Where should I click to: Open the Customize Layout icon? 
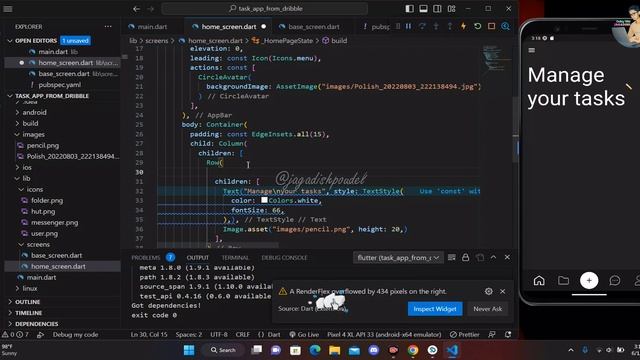tap(451, 9)
